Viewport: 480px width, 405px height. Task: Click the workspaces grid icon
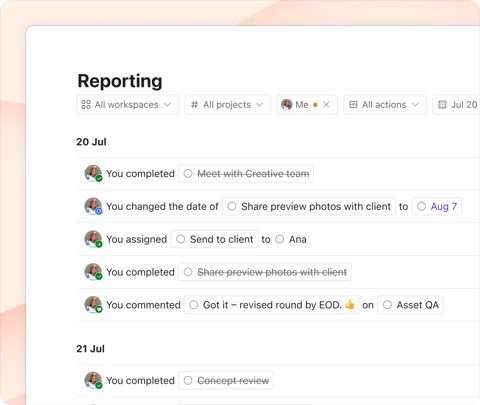(86, 105)
